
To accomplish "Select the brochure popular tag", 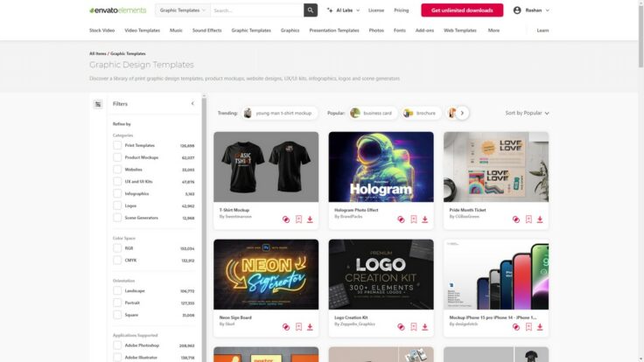I will [x=421, y=113].
